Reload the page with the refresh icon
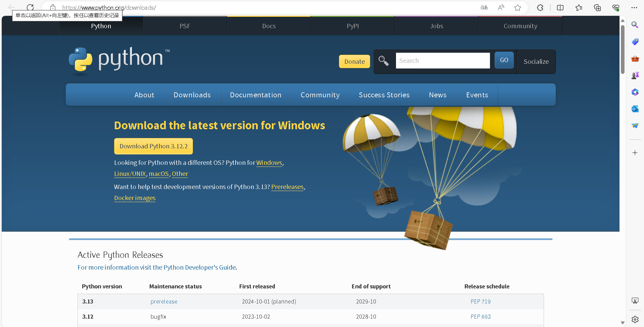 coord(30,7)
